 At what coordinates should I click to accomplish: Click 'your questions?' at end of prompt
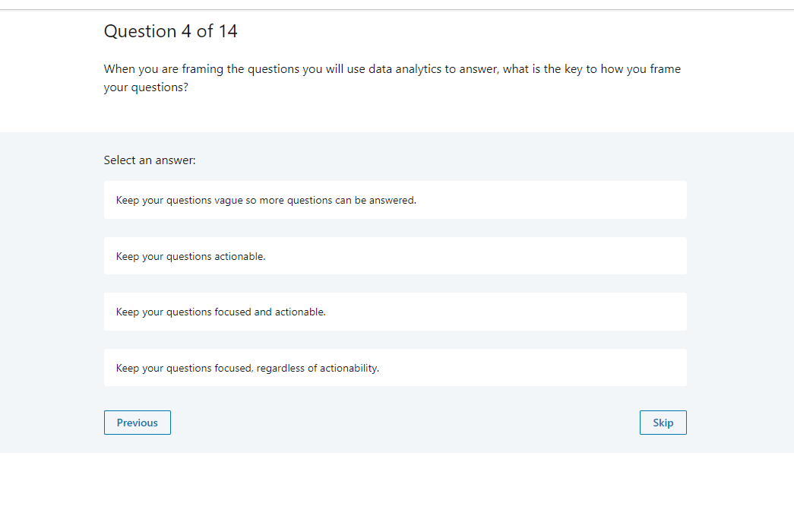[x=146, y=87]
